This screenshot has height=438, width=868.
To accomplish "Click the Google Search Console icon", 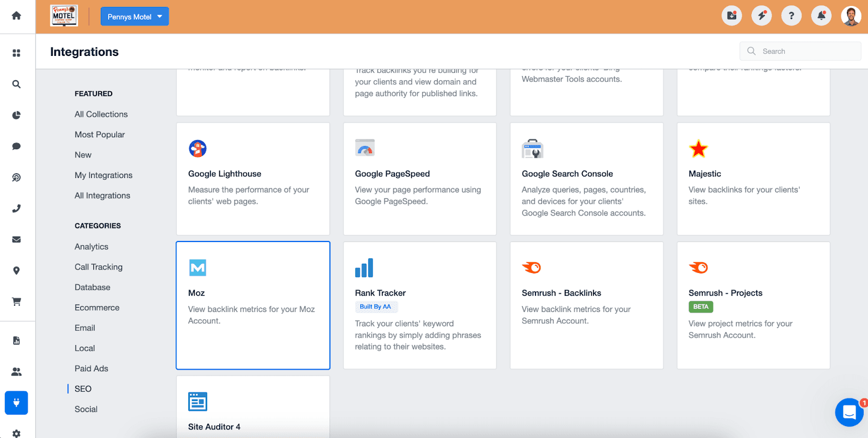I will [532, 148].
